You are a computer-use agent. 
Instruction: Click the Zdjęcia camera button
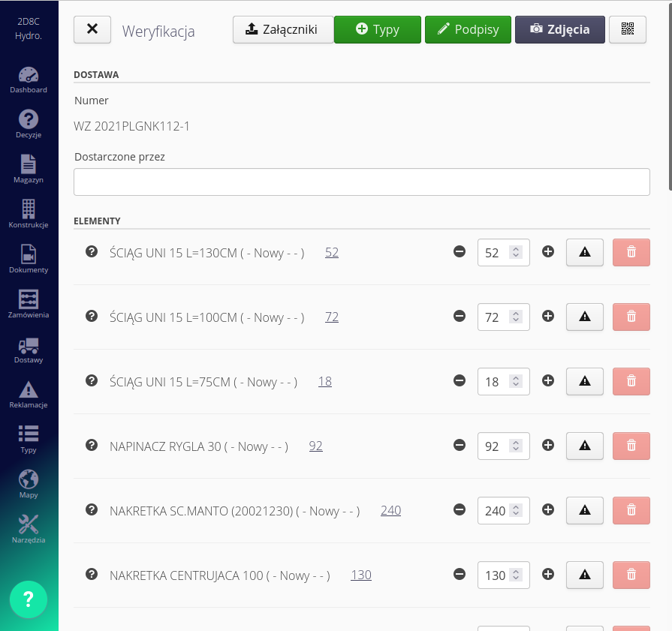pyautogui.click(x=559, y=29)
